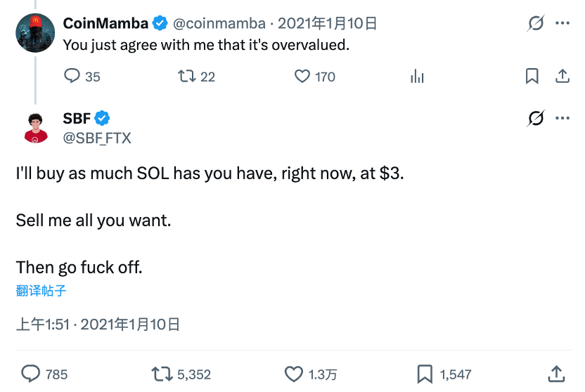Open CoinMamba's profile avatar
Viewport: 585px width, 392px height.
pyautogui.click(x=35, y=32)
